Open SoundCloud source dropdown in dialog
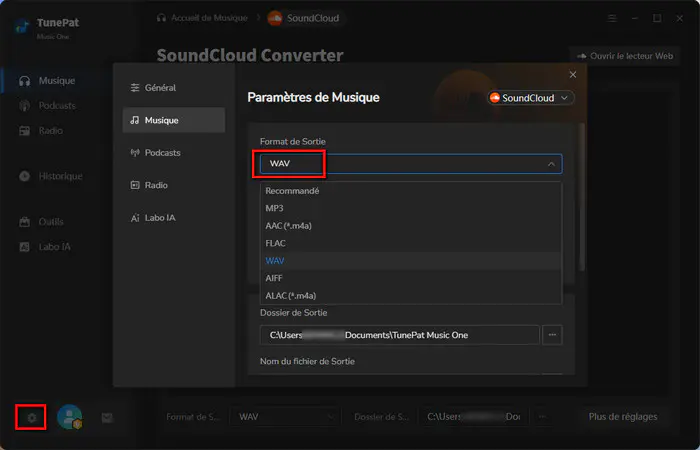Viewport: 700px width, 450px height. pyautogui.click(x=531, y=98)
